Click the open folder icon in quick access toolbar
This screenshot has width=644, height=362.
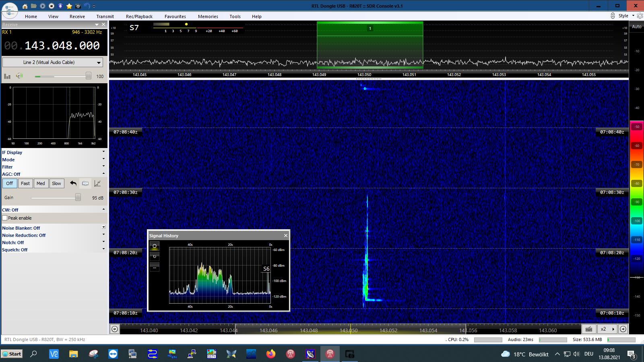[x=34, y=6]
